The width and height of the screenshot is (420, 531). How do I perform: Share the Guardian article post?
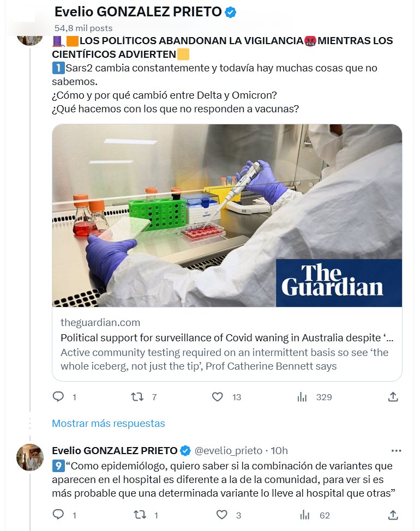pyautogui.click(x=393, y=397)
